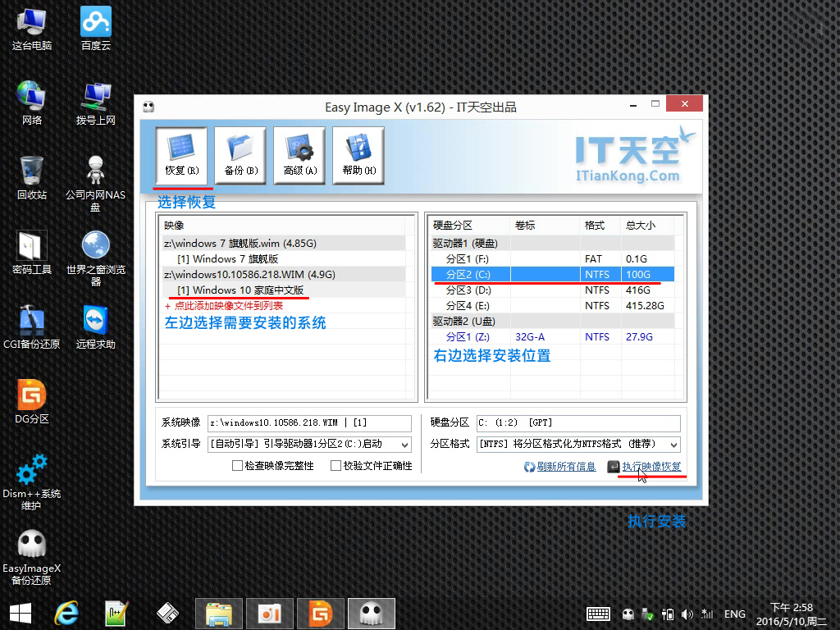Open the notepad app in the taskbar

tap(116, 614)
